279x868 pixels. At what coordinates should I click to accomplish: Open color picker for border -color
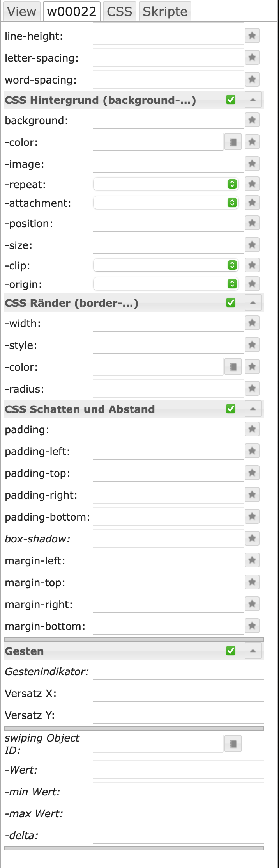233,367
